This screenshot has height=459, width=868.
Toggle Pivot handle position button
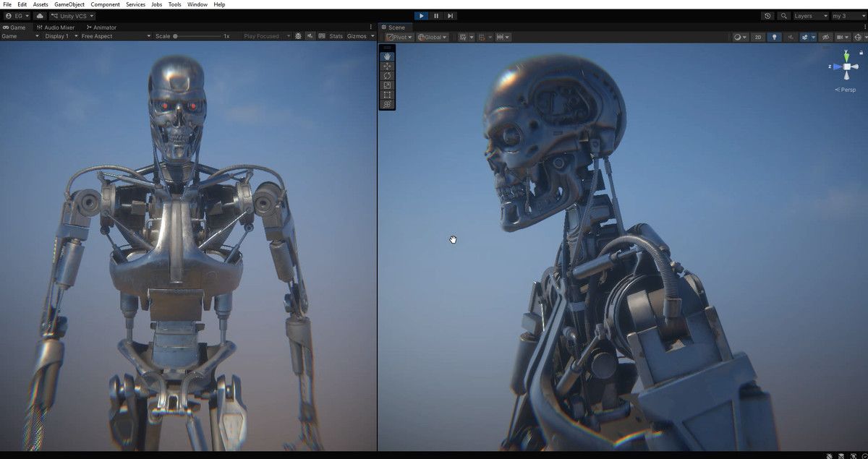399,37
